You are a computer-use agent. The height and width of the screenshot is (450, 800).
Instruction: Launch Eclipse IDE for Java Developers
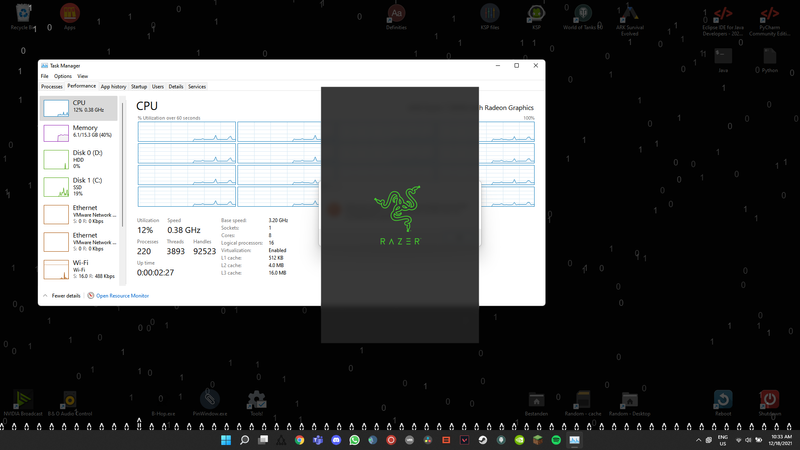click(723, 21)
